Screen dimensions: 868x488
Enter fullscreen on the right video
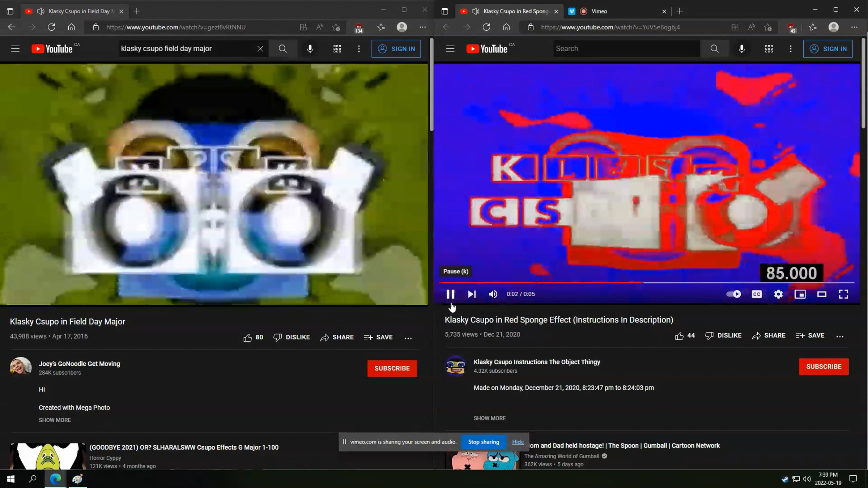pos(843,294)
